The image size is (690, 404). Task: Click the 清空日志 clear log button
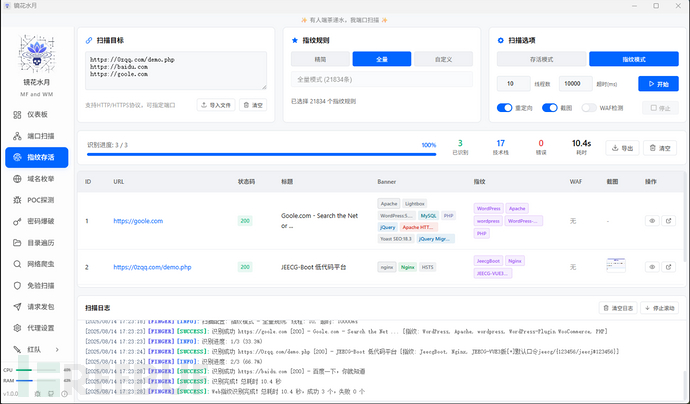(618, 308)
